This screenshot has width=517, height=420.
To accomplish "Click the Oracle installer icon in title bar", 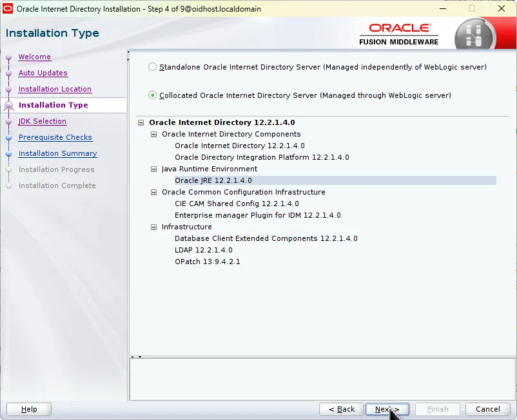I will coord(7,8).
